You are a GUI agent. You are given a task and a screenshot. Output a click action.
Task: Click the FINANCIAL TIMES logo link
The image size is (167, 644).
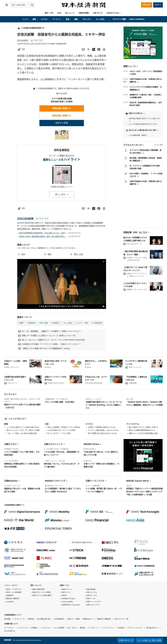58,529
